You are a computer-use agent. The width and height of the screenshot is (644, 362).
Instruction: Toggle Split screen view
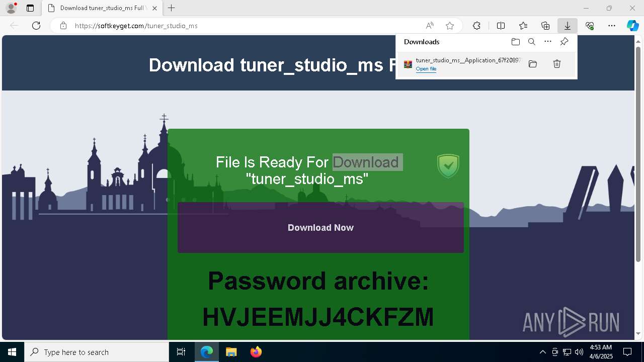(x=501, y=26)
